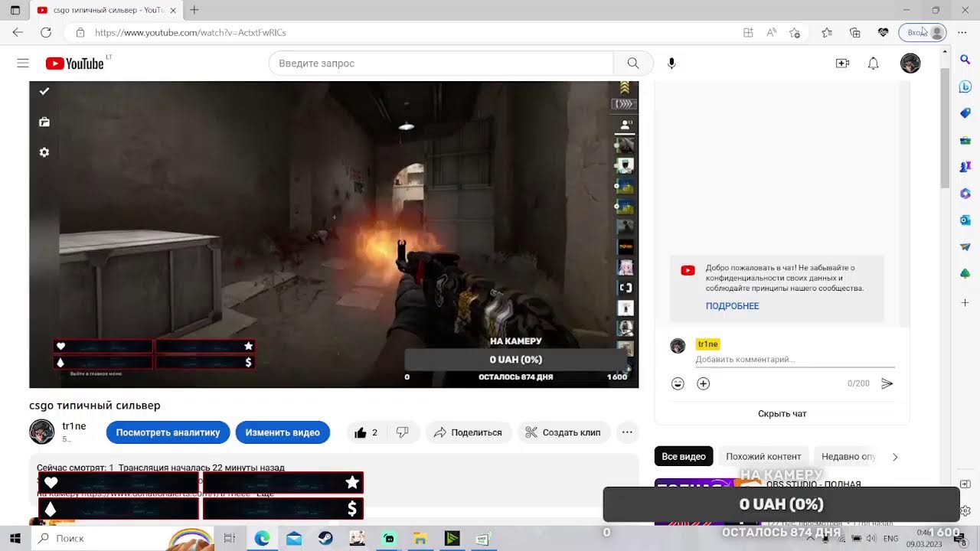Select the Все видео chip
Image resolution: width=980 pixels, height=551 pixels.
(x=684, y=457)
